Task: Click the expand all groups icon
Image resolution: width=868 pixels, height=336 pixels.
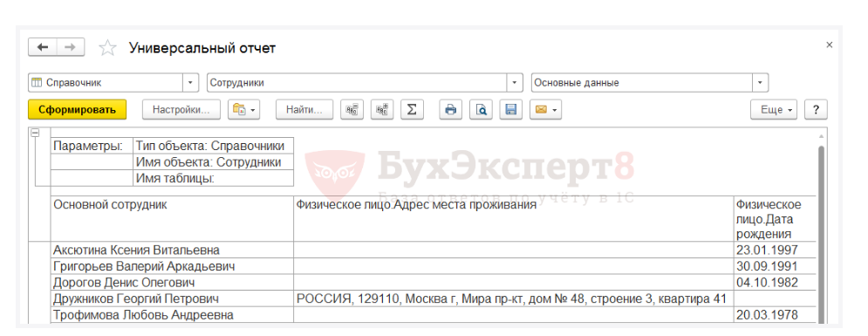Action: click(x=381, y=110)
